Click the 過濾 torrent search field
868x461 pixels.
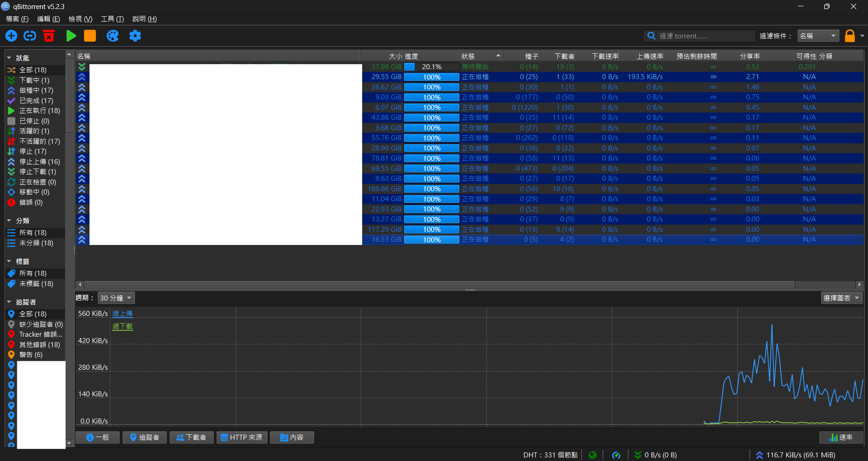pyautogui.click(x=699, y=36)
